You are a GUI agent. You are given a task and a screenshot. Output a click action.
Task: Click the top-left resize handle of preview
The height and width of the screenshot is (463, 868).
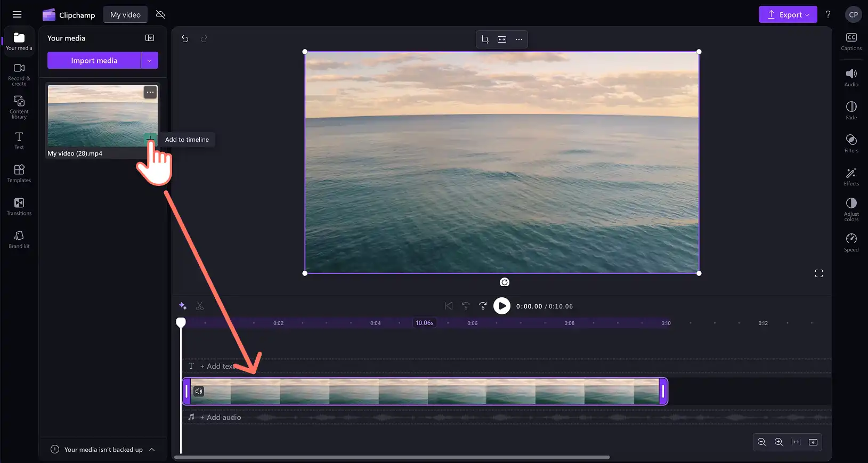[305, 52]
